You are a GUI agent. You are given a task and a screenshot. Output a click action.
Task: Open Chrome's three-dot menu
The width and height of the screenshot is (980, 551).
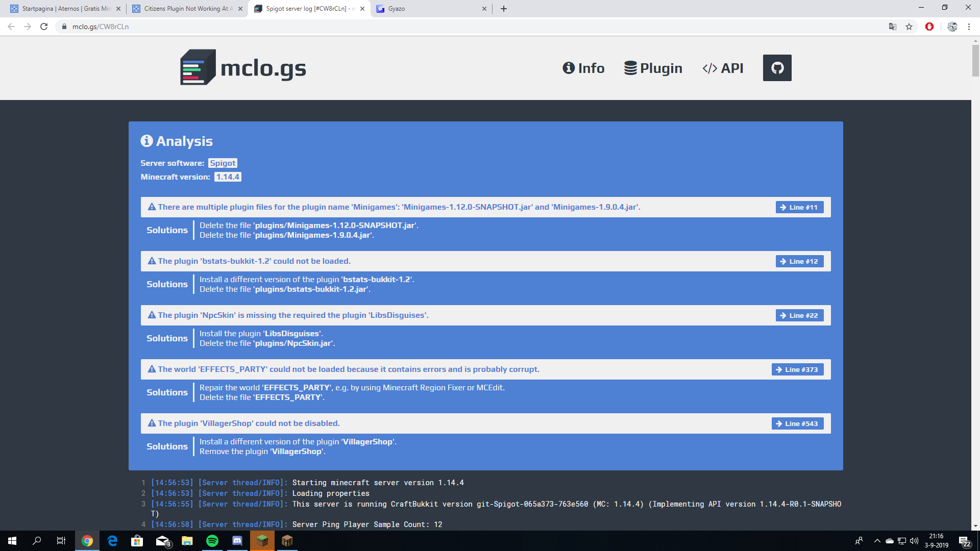click(x=969, y=27)
